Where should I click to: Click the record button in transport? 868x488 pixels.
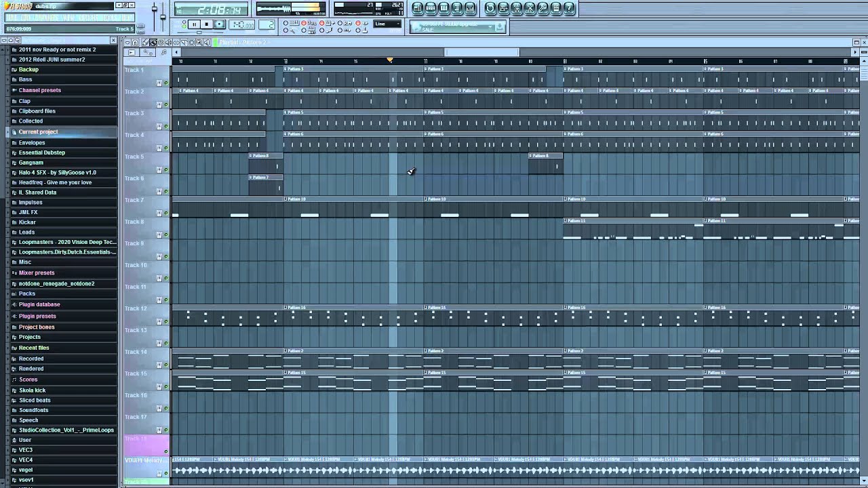click(x=219, y=24)
